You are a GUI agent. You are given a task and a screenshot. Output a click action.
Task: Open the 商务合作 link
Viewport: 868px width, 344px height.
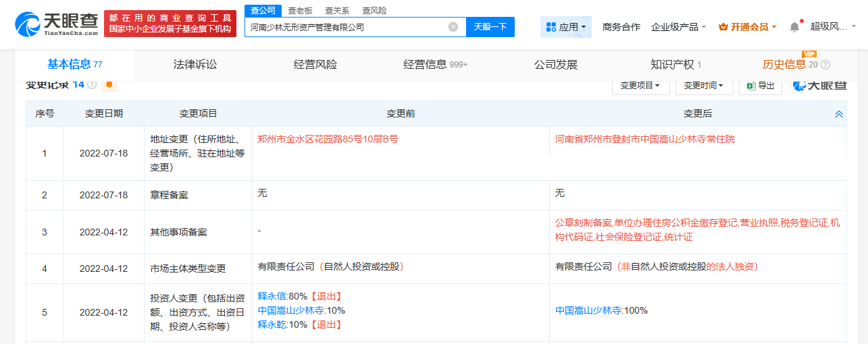[x=621, y=27]
